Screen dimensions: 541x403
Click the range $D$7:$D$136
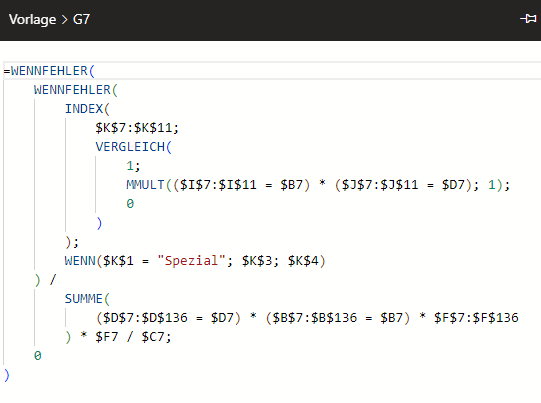145,318
